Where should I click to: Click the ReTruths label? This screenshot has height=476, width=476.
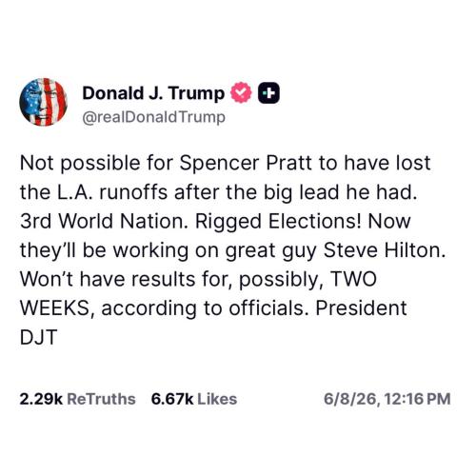[x=101, y=399]
